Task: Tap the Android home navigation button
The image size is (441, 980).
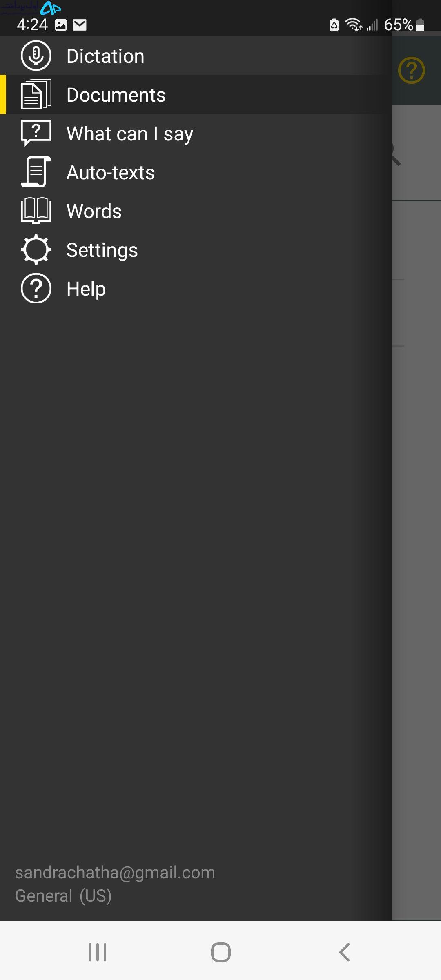Action: coord(221,952)
